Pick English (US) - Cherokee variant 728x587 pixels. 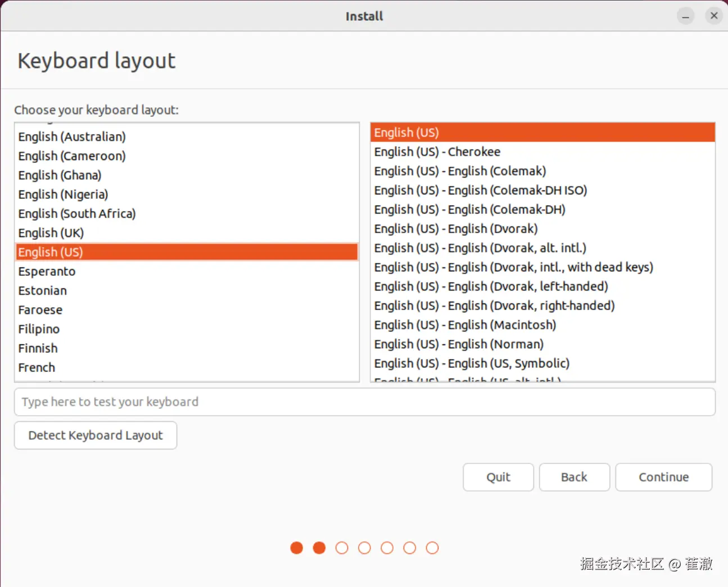[x=542, y=152]
